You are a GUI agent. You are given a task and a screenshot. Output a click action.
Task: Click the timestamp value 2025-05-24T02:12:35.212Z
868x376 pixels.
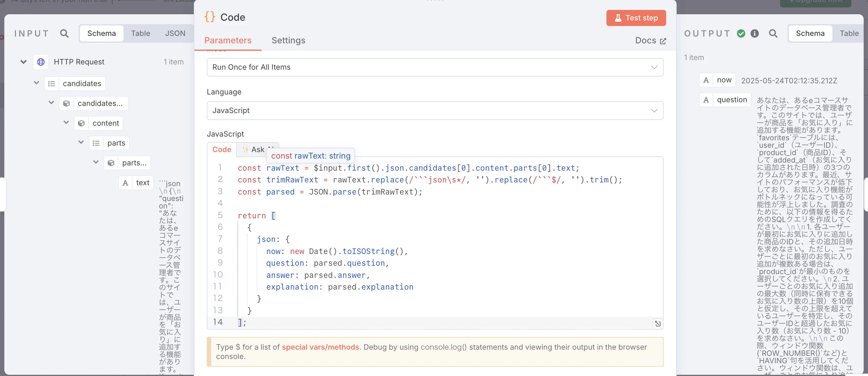pyautogui.click(x=789, y=81)
